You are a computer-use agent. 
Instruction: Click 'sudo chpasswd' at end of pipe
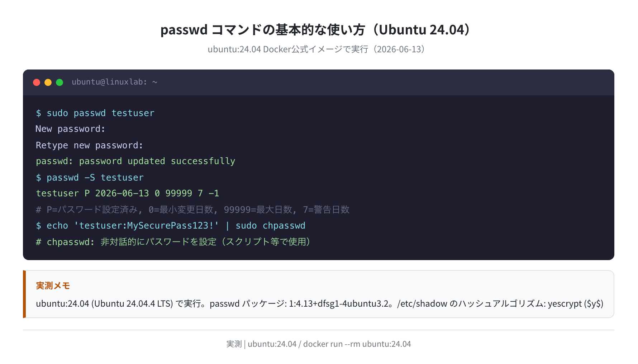pos(271,226)
